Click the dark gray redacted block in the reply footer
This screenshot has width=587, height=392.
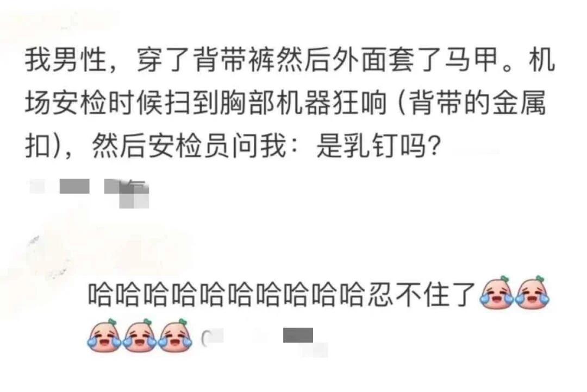pyautogui.click(x=298, y=335)
